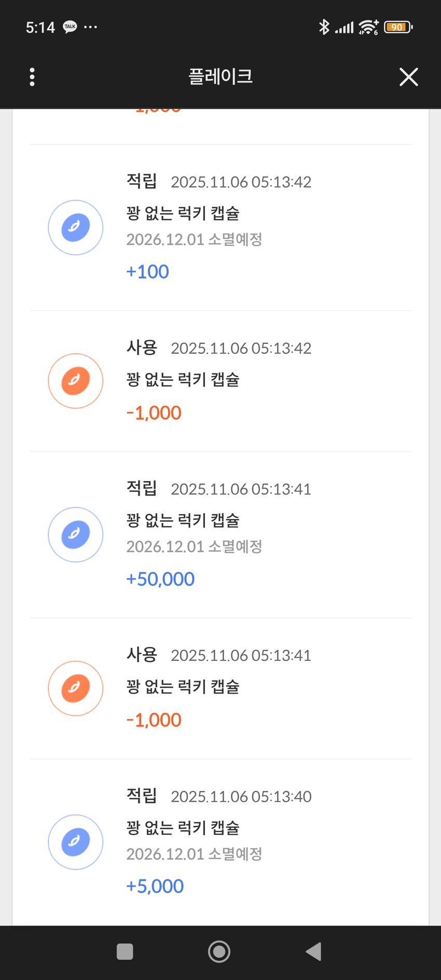Tap 사용 label dated 05:13:41
Image resolution: width=441 pixels, height=980 pixels.
[x=142, y=655]
